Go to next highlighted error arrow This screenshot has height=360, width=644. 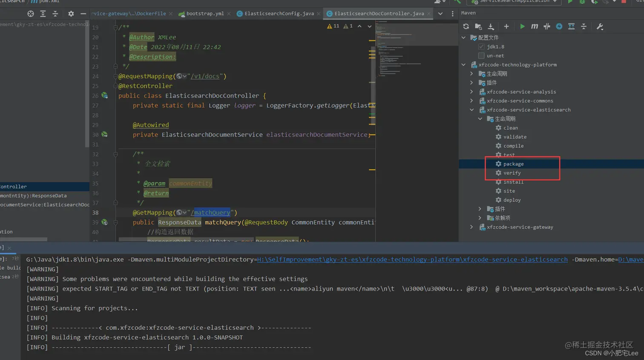[369, 26]
